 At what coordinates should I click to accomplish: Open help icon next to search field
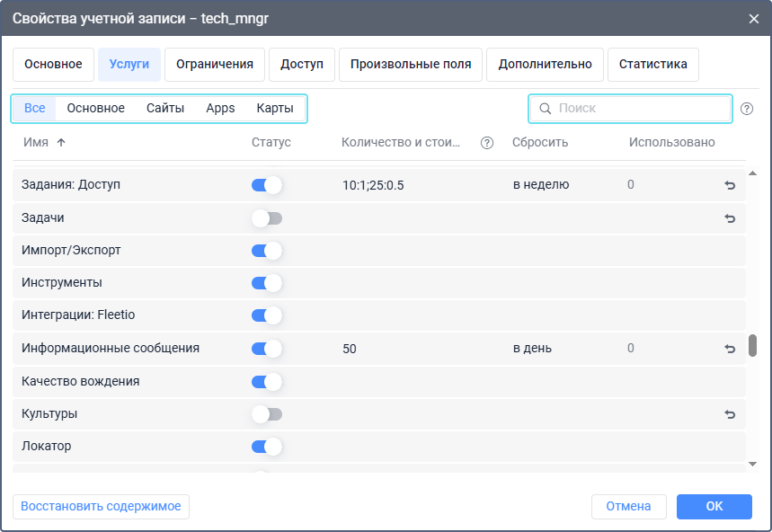point(747,109)
